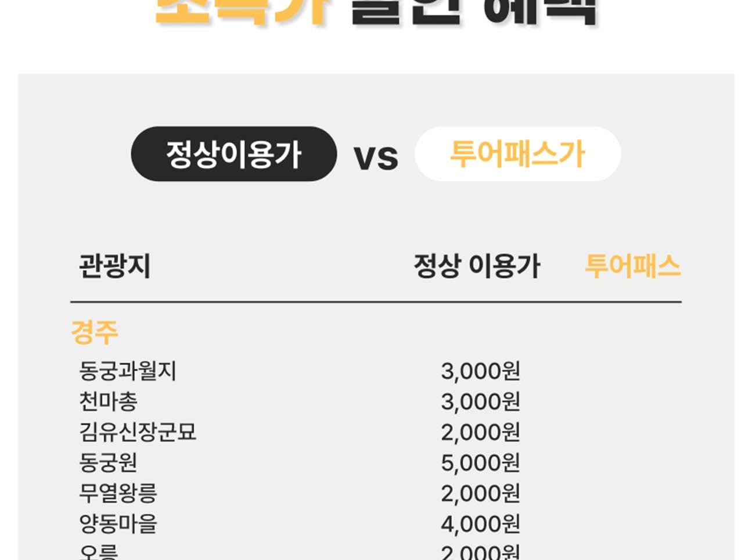Image resolution: width=752 pixels, height=560 pixels.
Task: Click the 무열왕릉 attraction name
Action: 118,494
